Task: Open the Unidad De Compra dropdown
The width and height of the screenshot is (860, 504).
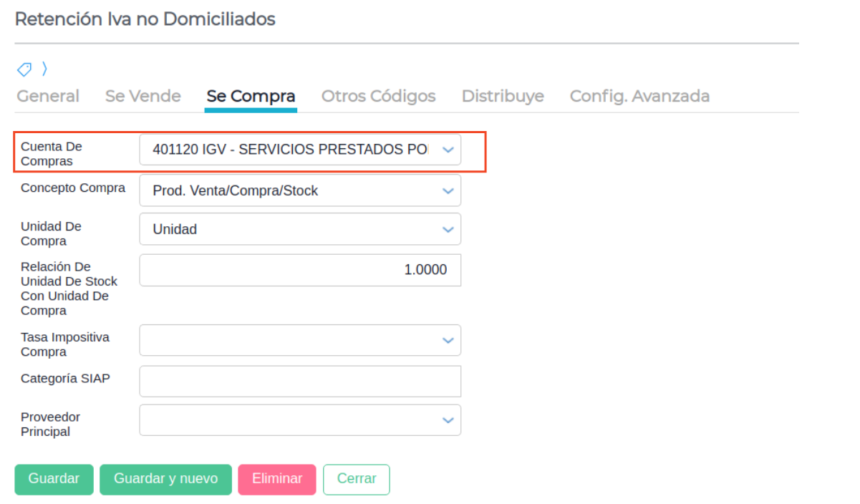Action: (x=300, y=230)
